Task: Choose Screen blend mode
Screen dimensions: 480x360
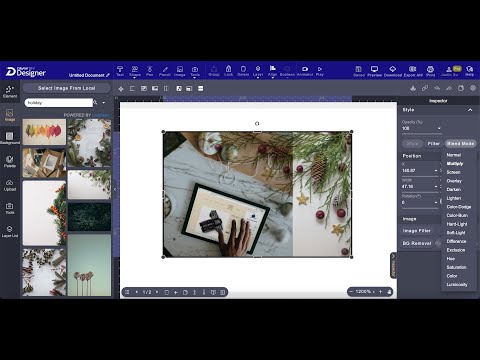Action: click(x=453, y=172)
